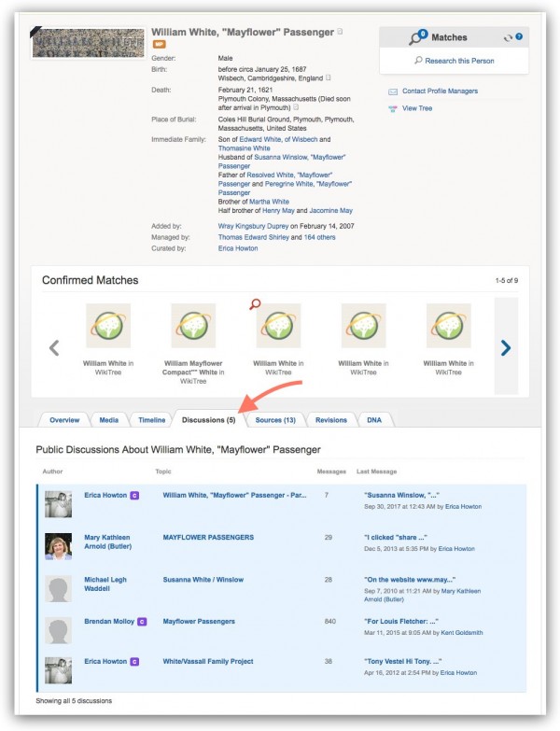The height and width of the screenshot is (731, 560).
Task: Show previous confirmed matches with left chevron
Action: click(54, 348)
